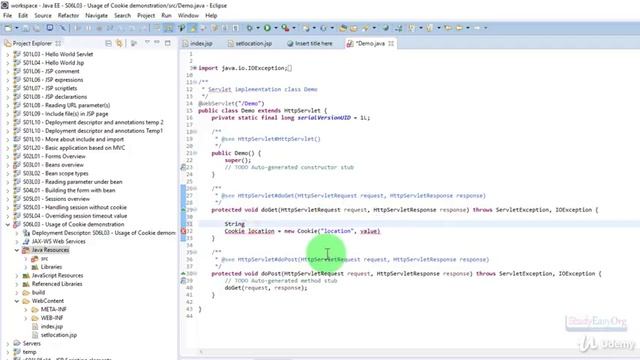640x360 pixels.
Task: Select S05L01 - Sessions overview project
Action: tap(56, 199)
